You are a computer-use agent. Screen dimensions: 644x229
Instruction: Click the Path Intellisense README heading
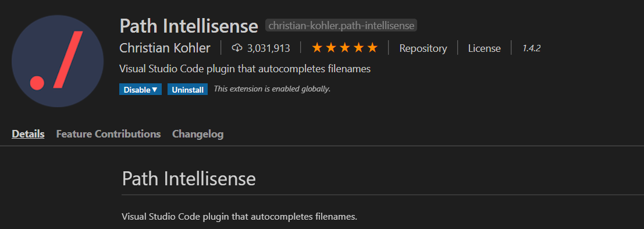189,179
